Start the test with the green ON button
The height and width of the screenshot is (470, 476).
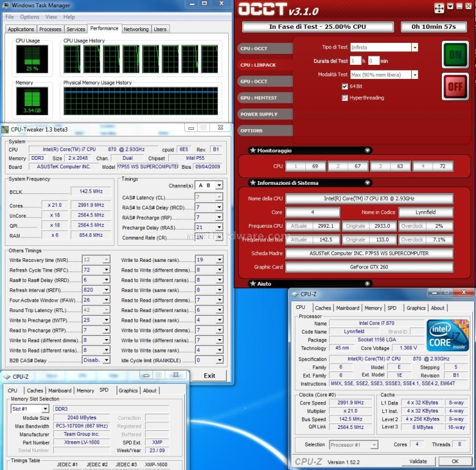[x=455, y=55]
